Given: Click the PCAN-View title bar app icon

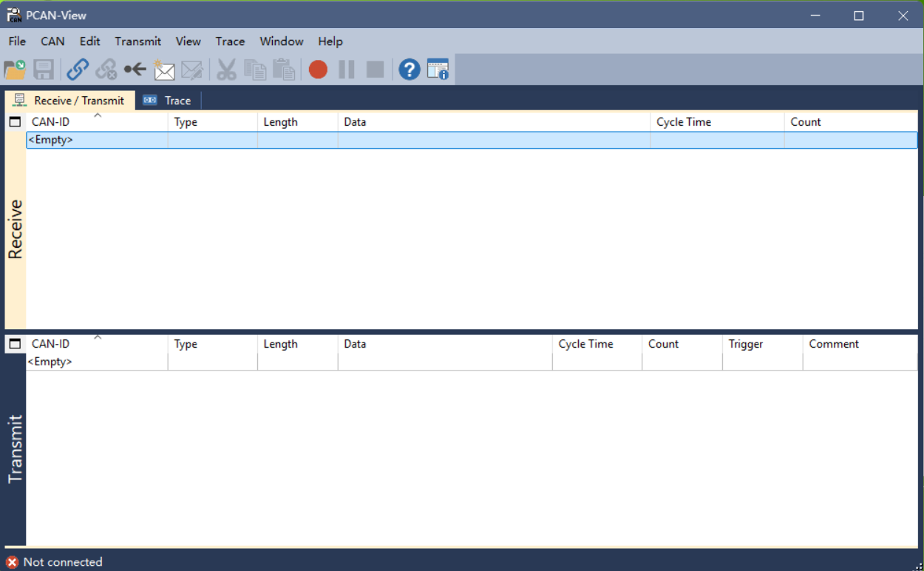Looking at the screenshot, I should [x=13, y=15].
